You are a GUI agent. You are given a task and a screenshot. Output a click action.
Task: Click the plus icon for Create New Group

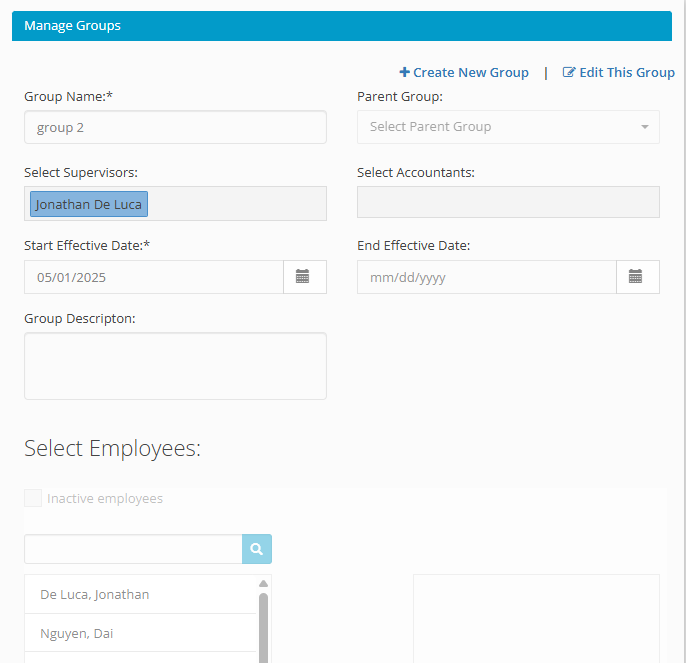(405, 72)
